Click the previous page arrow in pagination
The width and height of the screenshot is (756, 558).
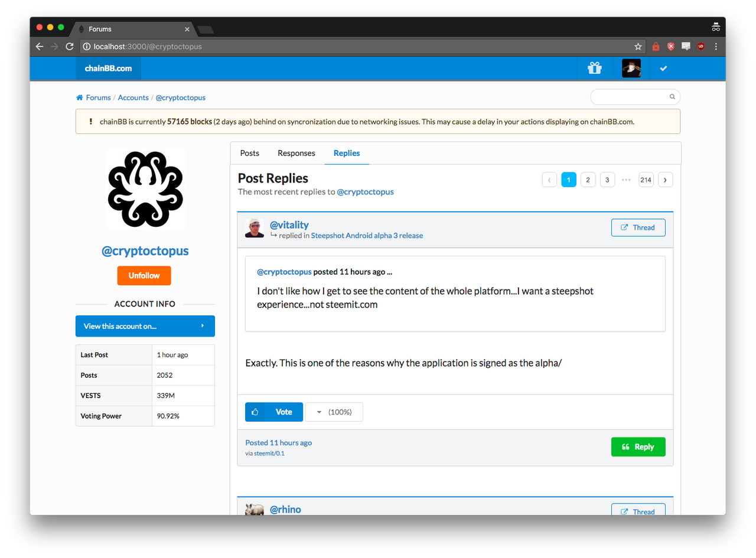click(549, 180)
